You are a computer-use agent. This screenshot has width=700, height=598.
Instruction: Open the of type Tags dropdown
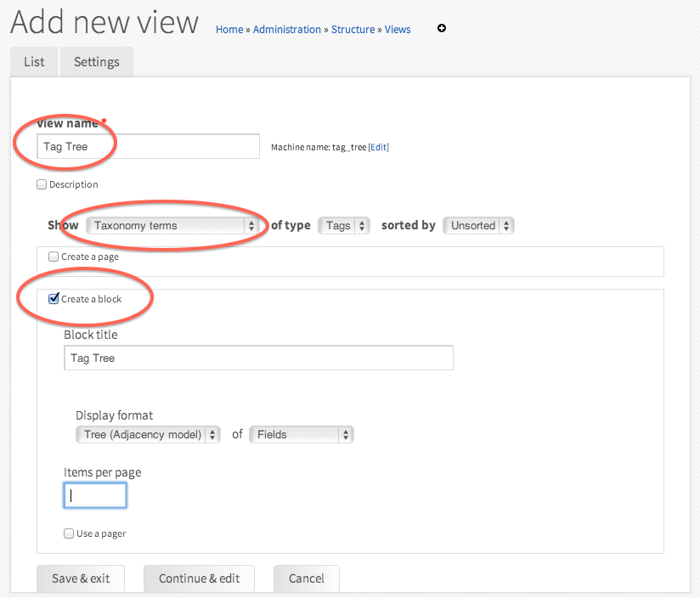pyautogui.click(x=344, y=225)
